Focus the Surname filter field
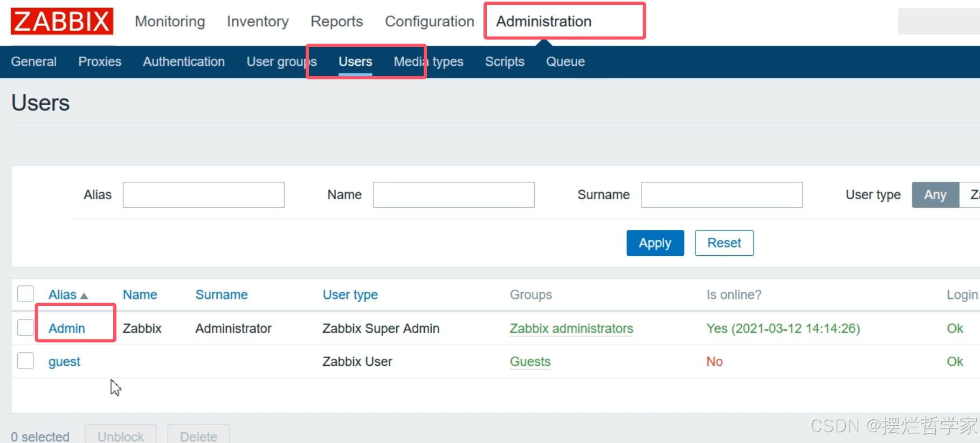 click(x=722, y=195)
